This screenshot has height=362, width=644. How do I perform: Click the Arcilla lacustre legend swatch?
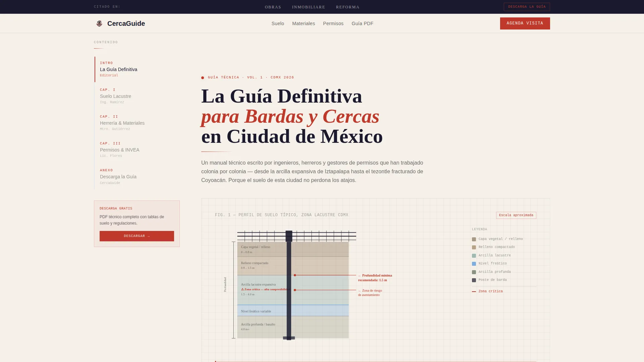pyautogui.click(x=474, y=256)
